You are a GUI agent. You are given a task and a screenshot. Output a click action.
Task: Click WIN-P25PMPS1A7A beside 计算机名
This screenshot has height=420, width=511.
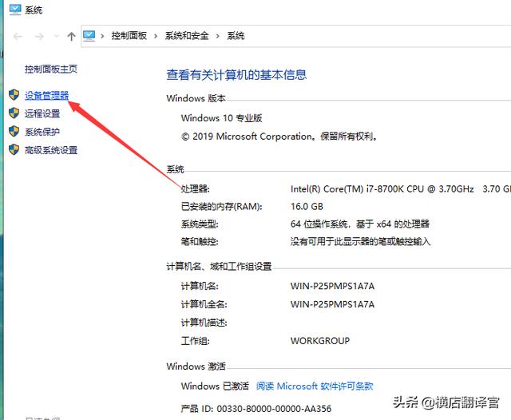pyautogui.click(x=332, y=286)
